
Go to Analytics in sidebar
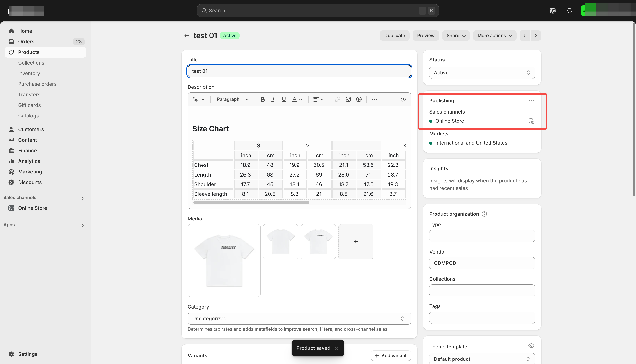(x=29, y=161)
